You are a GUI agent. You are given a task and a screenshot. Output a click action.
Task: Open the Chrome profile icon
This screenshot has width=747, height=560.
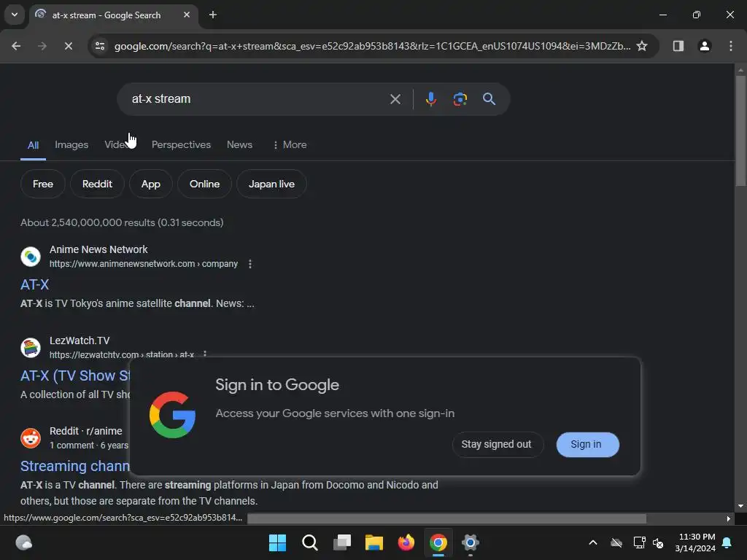pyautogui.click(x=705, y=46)
